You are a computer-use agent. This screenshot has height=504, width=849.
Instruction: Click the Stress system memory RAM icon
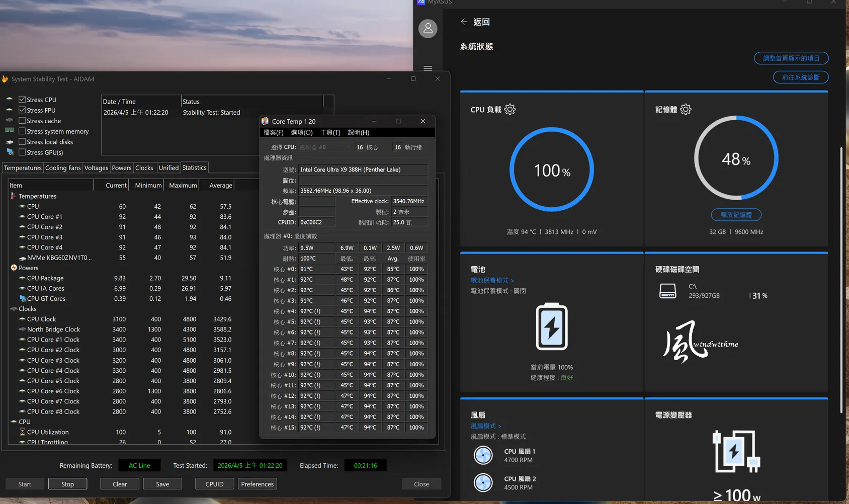click(10, 131)
